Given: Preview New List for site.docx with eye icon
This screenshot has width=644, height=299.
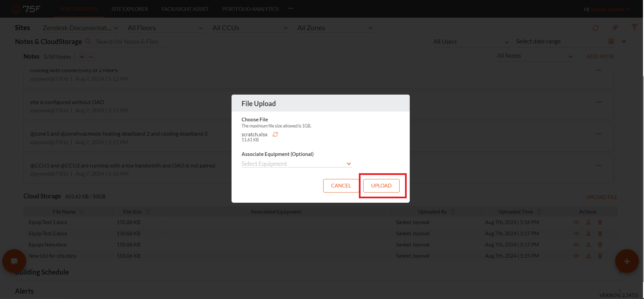Looking at the screenshot, I should coord(576,256).
